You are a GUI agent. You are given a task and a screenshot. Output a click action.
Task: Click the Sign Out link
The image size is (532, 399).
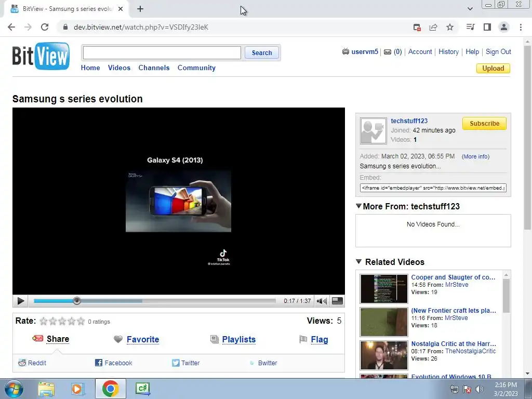click(498, 51)
